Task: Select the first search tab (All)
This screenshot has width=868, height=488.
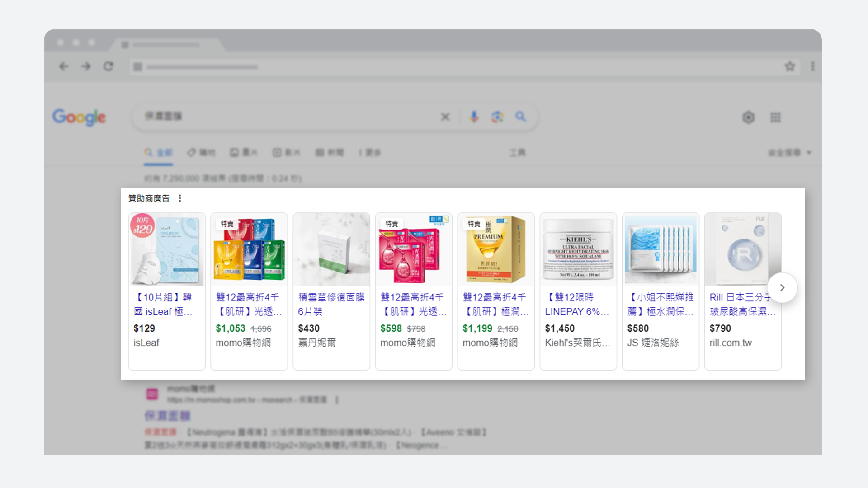Action: [159, 153]
